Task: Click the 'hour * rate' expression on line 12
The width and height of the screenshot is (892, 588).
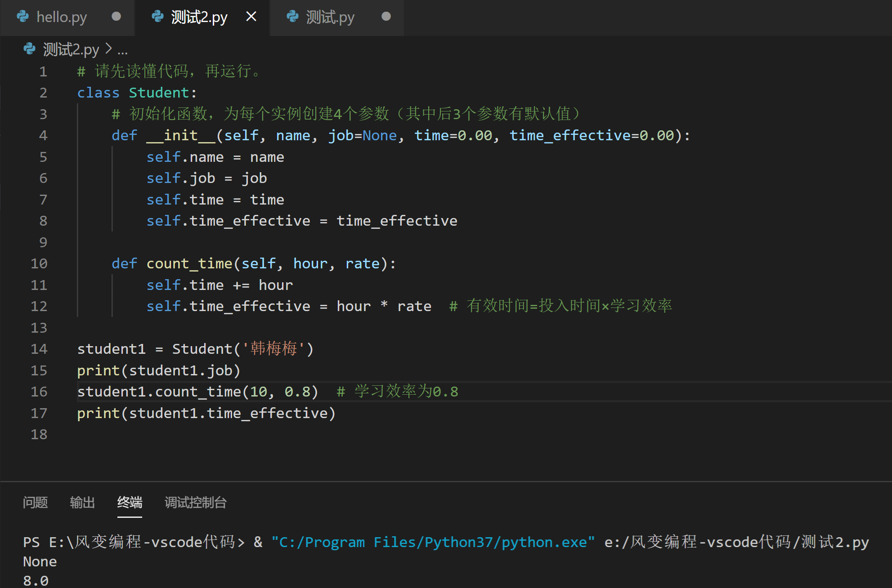Action: point(384,306)
